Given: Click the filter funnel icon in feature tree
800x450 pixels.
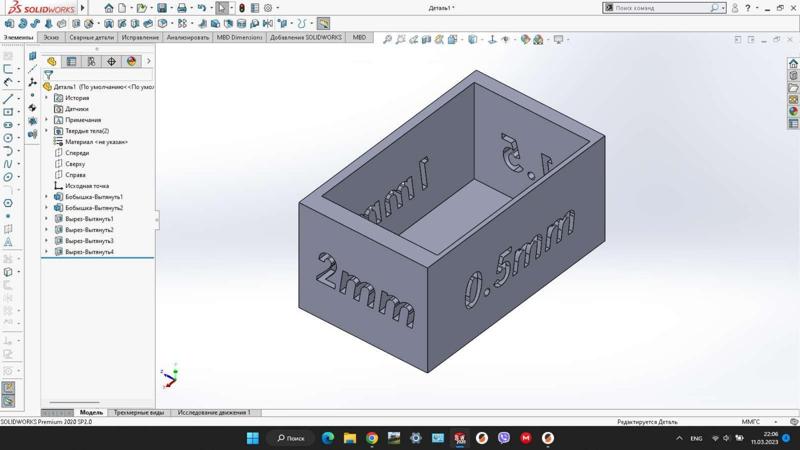Looking at the screenshot, I should point(48,75).
